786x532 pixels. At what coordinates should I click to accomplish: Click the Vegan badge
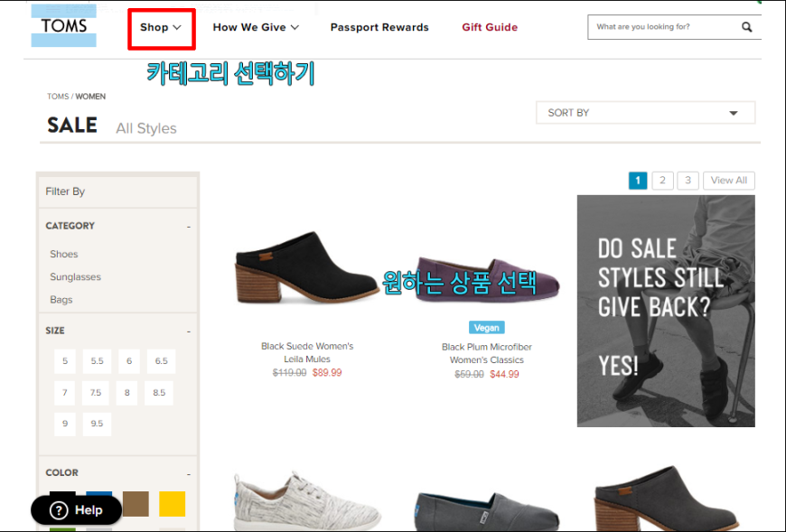[486, 328]
